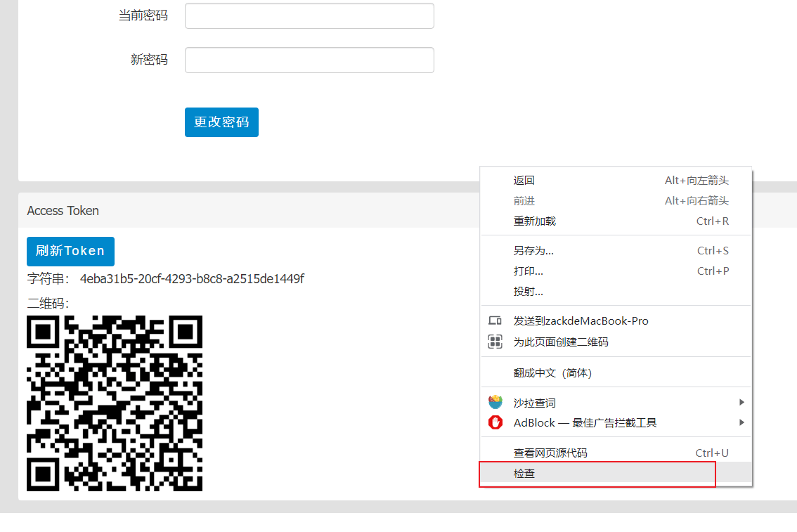Choose 前进 in the context menu
The image size is (797, 532).
(x=616, y=201)
